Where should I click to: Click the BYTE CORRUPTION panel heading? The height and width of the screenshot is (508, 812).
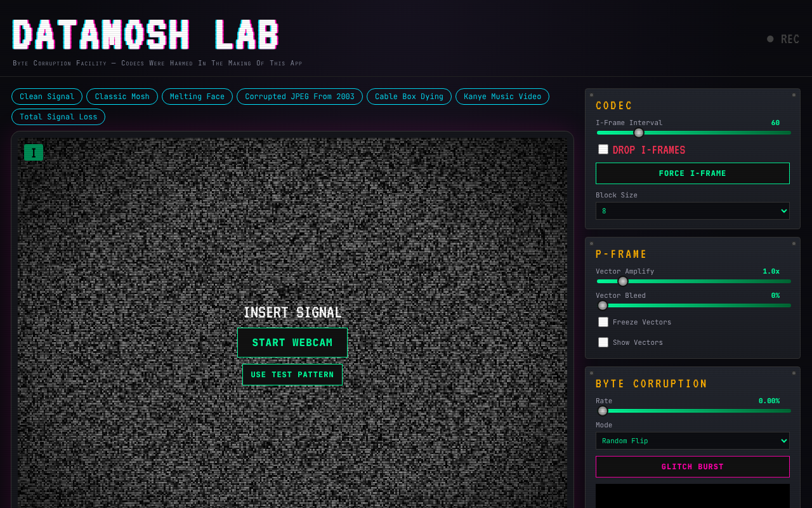point(652,384)
